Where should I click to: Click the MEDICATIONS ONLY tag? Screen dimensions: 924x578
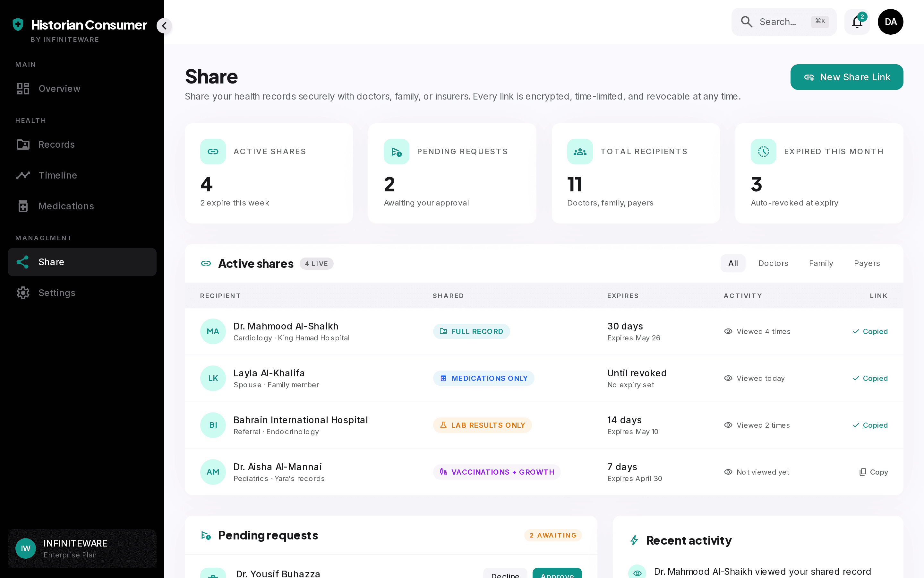(x=483, y=379)
